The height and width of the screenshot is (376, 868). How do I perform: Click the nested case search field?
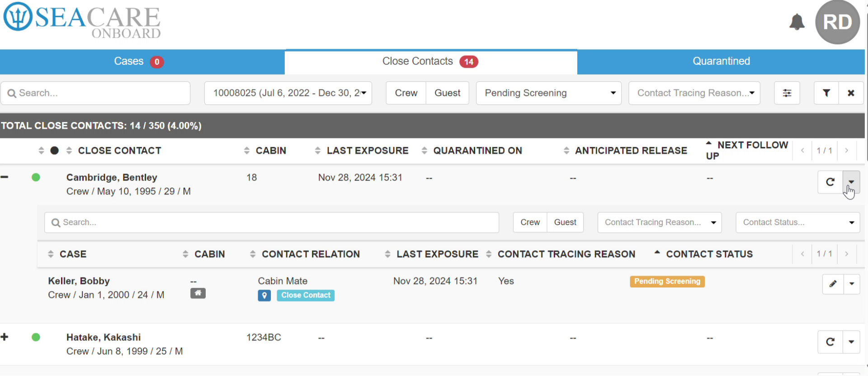(272, 222)
